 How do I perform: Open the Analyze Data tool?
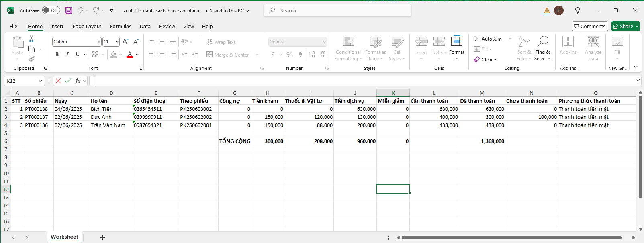point(593,49)
